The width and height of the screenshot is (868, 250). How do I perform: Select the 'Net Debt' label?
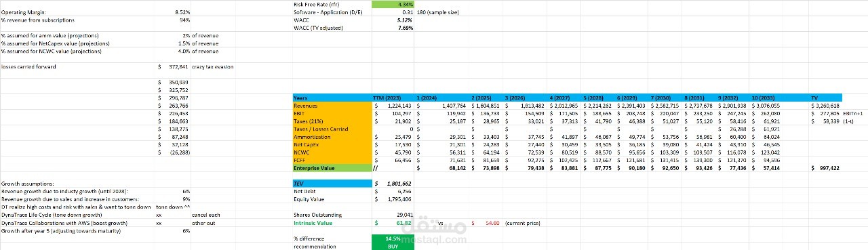coord(304,191)
